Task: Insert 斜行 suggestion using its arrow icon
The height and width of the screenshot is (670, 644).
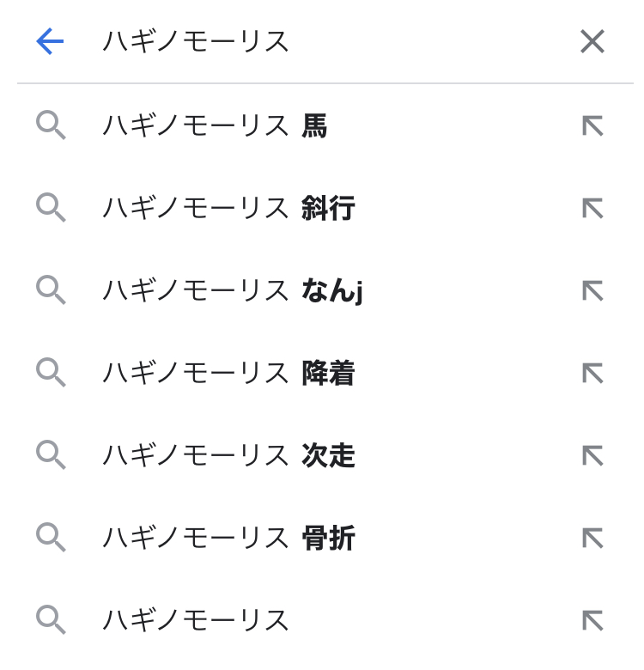Action: point(592,209)
